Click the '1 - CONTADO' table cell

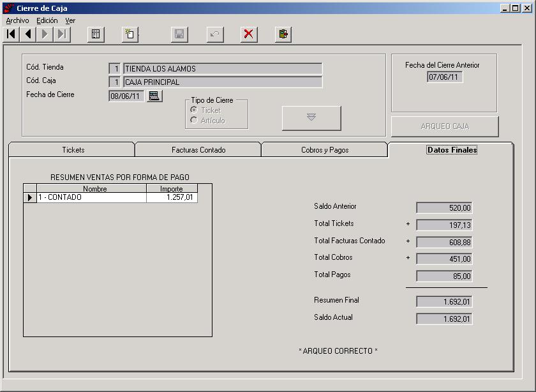[x=91, y=197]
